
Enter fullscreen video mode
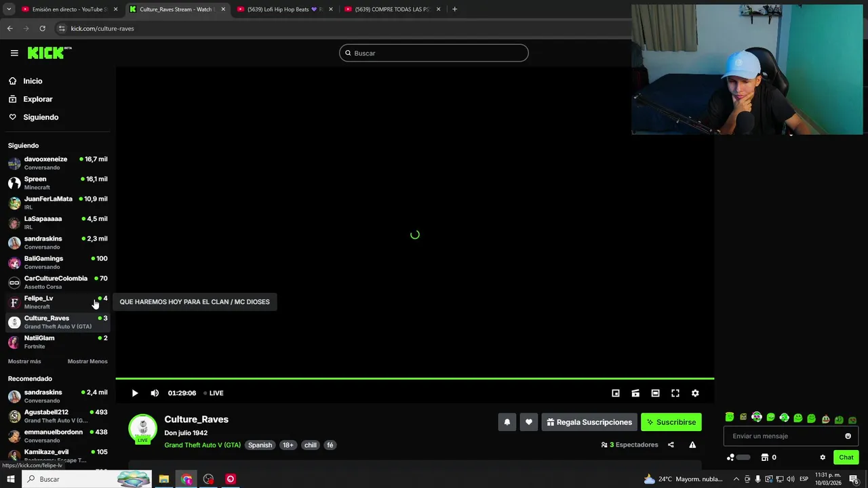pos(675,393)
